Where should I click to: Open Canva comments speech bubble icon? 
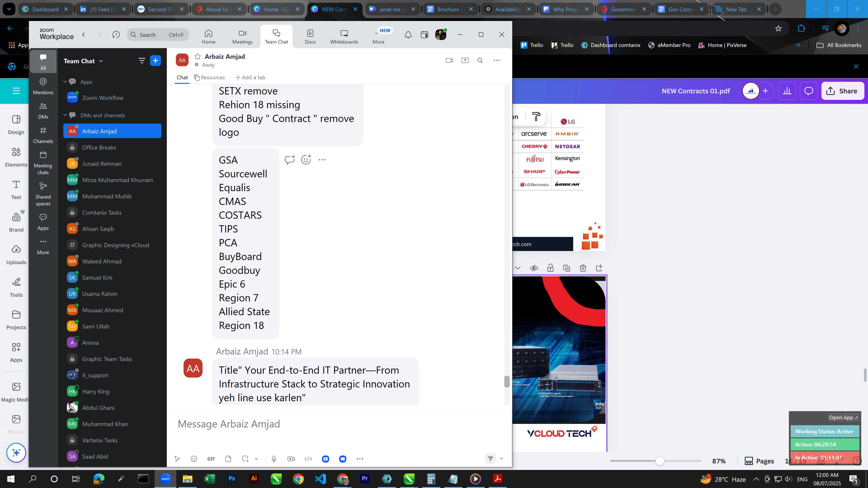point(809,91)
